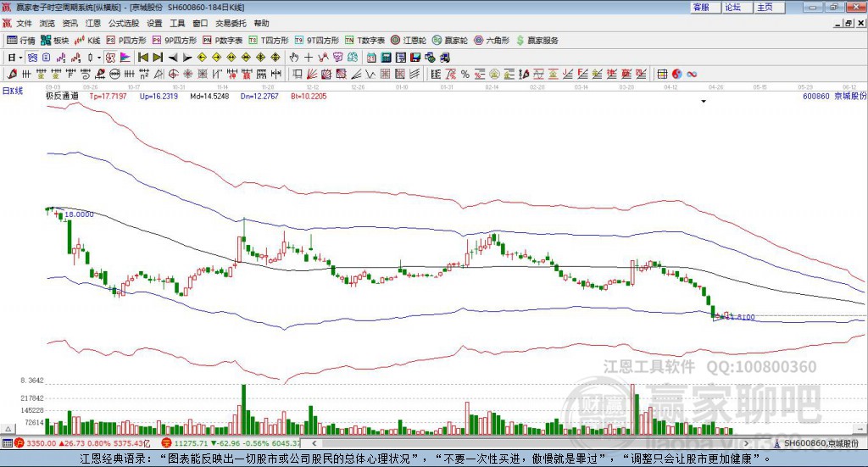Open the 9T四方形 tool

(317, 41)
